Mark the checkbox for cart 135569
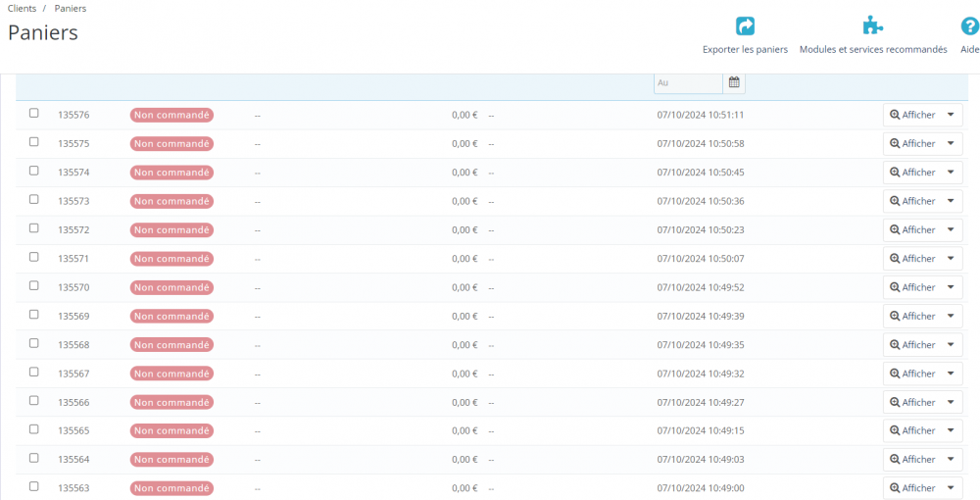This screenshot has width=980, height=500. click(x=33, y=315)
